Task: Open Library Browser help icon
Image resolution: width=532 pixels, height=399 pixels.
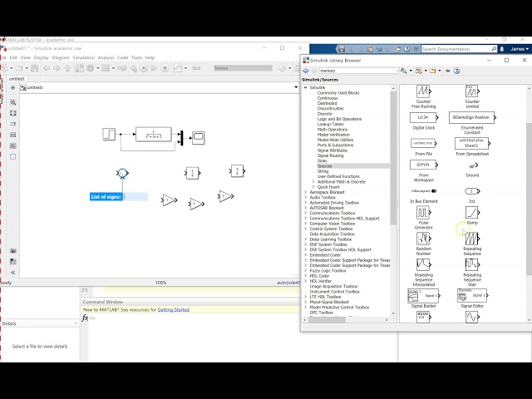Action: pos(456,71)
